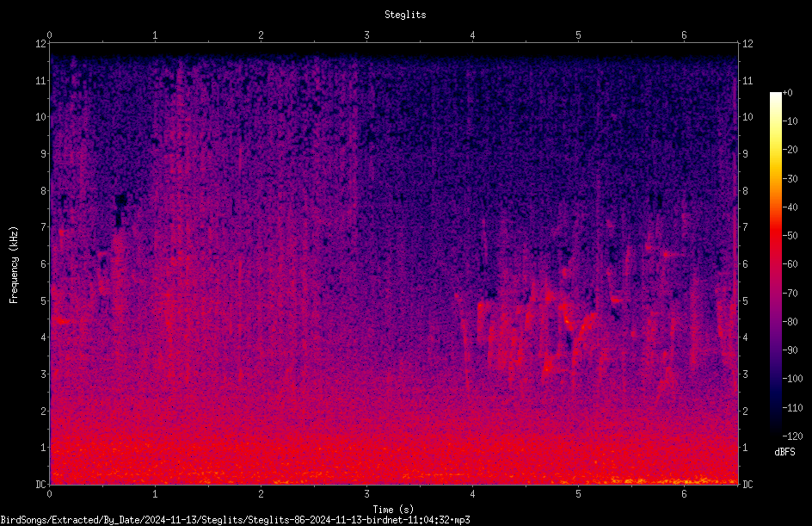Click the 1 second mark on top axis
Screen dimensions: 812x526
coord(155,35)
